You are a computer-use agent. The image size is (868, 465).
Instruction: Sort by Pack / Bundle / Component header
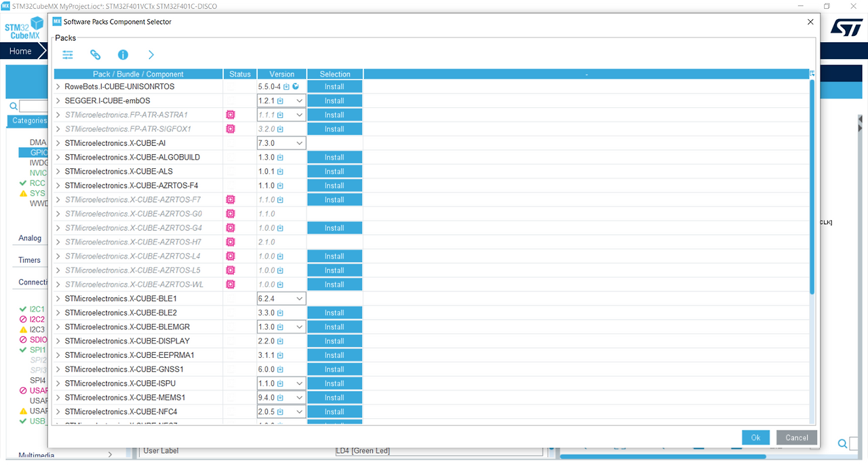(138, 74)
